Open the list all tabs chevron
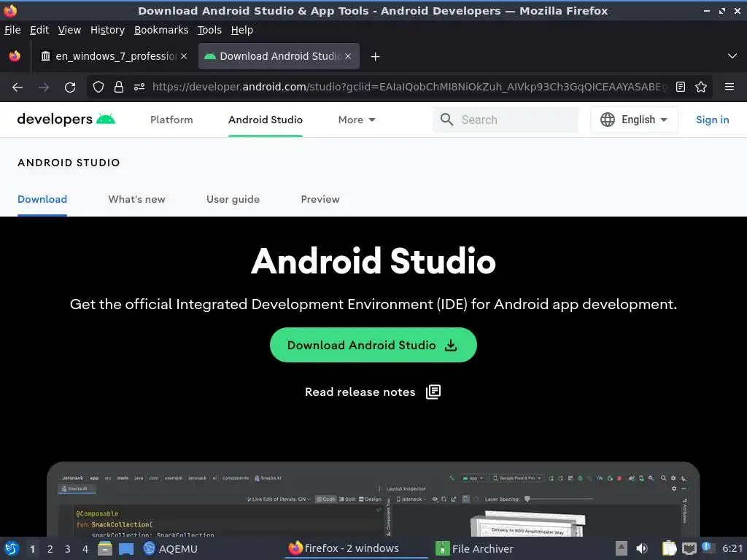The width and height of the screenshot is (747, 560). (x=732, y=56)
